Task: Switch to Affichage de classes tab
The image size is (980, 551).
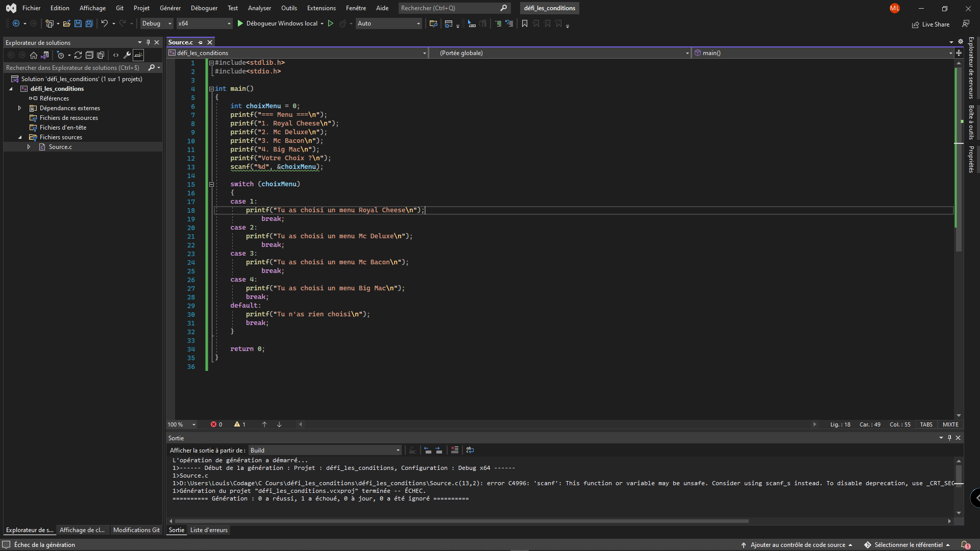Action: click(82, 530)
